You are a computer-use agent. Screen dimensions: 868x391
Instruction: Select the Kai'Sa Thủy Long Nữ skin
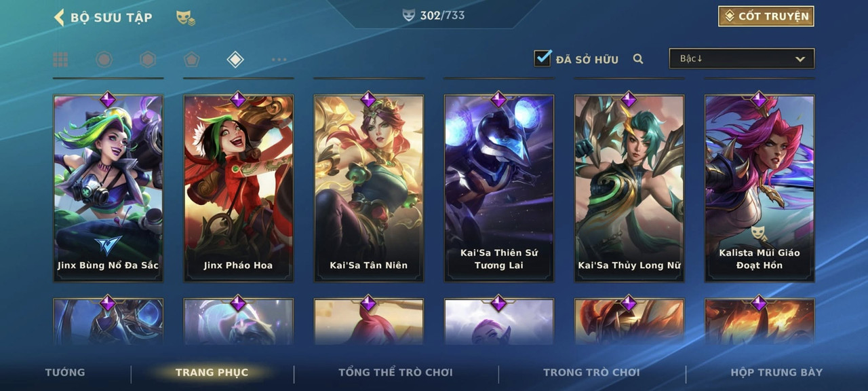pyautogui.click(x=629, y=188)
